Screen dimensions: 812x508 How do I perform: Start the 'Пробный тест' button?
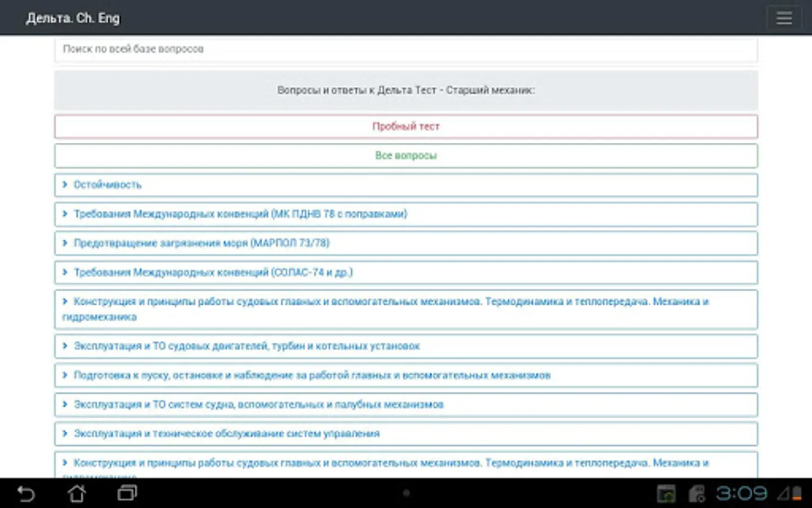point(406,126)
